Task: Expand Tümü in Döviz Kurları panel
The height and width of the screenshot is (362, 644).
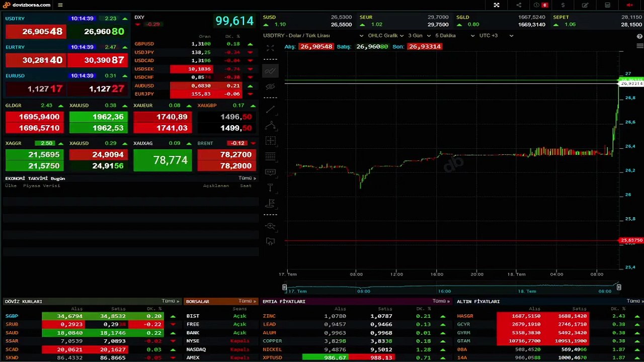Action: 171,301
